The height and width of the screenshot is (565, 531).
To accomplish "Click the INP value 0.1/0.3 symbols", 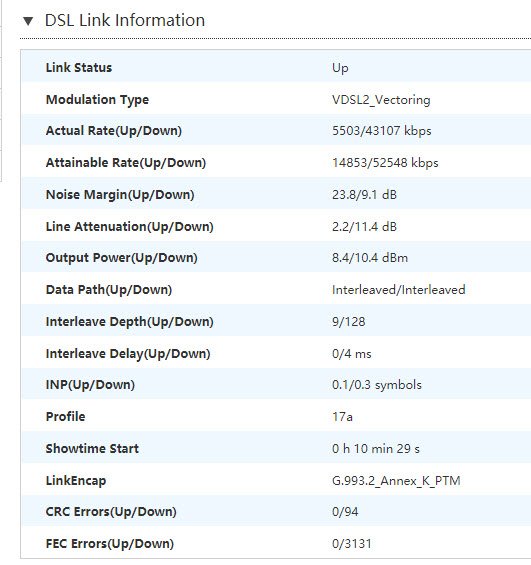I will [376, 385].
